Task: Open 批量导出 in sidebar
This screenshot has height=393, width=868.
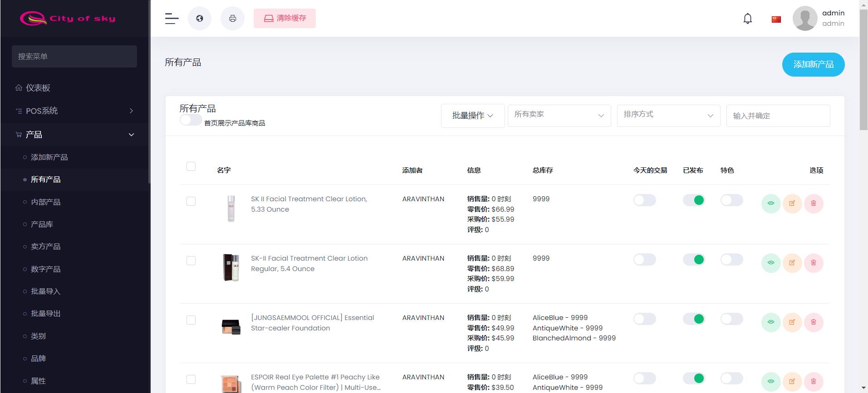Action: coord(45,314)
